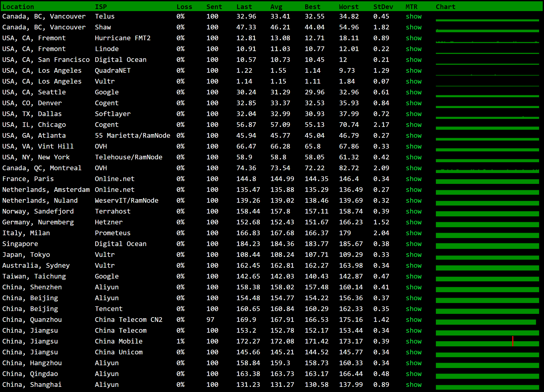Show MTR for Google Seattle
The height and width of the screenshot is (392, 544).
pyautogui.click(x=414, y=92)
